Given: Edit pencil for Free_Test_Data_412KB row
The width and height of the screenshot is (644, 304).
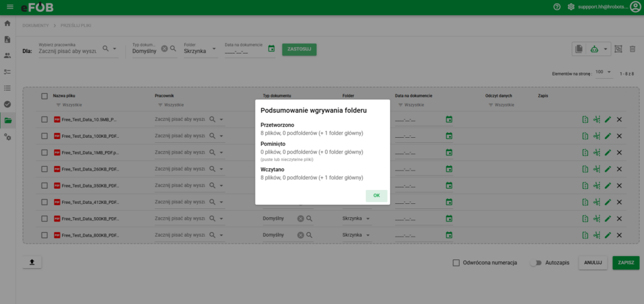Looking at the screenshot, I should coord(608,202).
